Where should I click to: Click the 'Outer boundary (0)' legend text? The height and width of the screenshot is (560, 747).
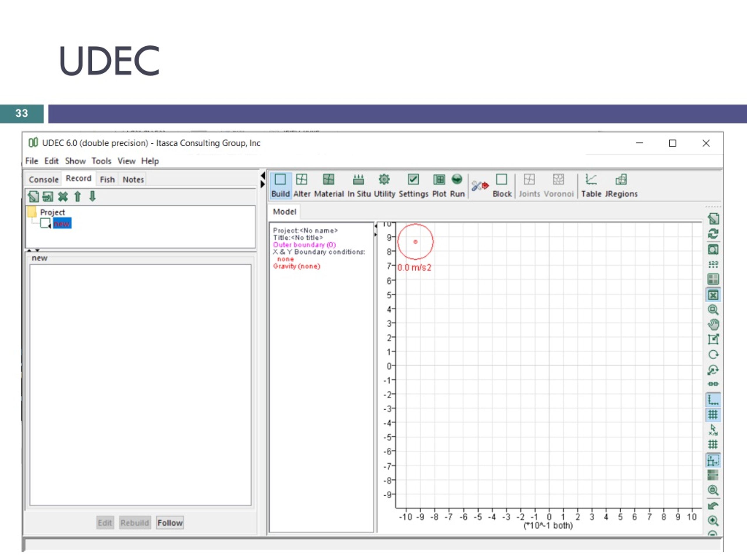(x=304, y=245)
